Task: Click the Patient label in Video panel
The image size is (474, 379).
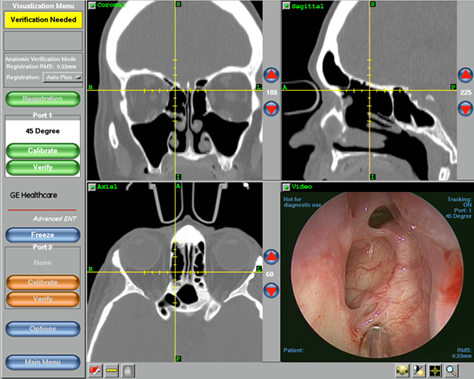Action: pos(293,350)
